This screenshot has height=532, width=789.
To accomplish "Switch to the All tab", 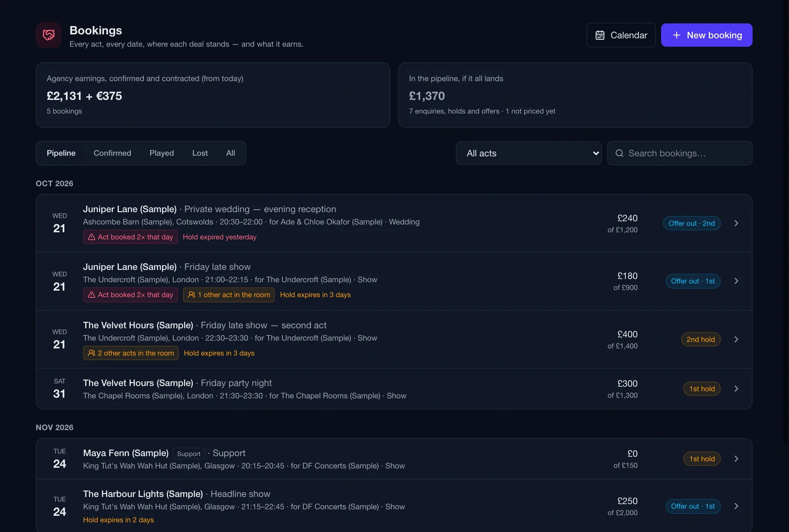I will click(231, 153).
